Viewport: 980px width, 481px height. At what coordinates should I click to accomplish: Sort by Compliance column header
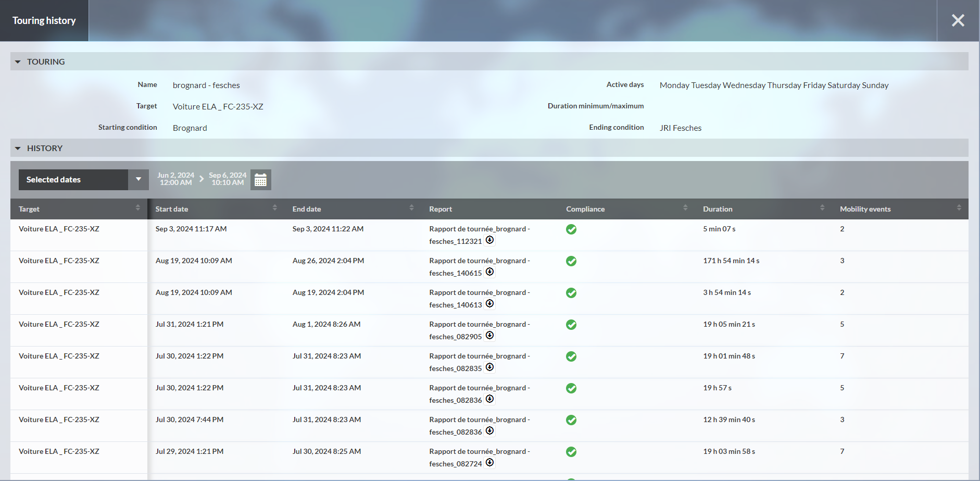tap(685, 208)
